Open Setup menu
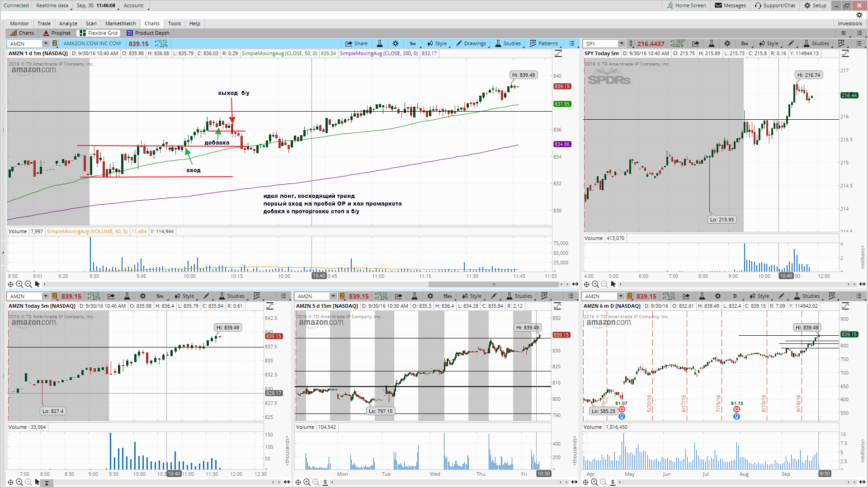This screenshot has height=488, width=868. 815,5
